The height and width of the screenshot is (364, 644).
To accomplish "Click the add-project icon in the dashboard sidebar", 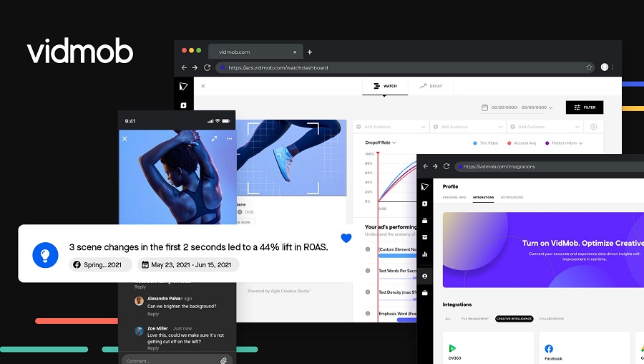I will (183, 106).
